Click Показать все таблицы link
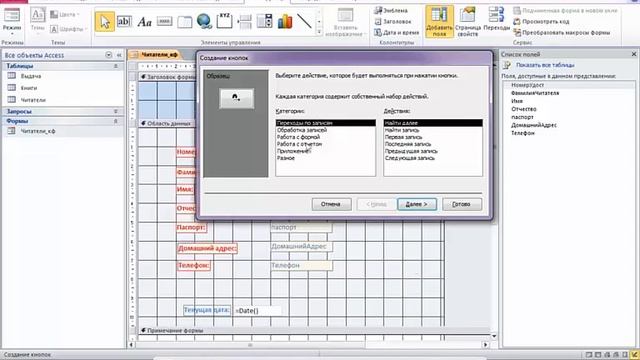 [x=545, y=65]
